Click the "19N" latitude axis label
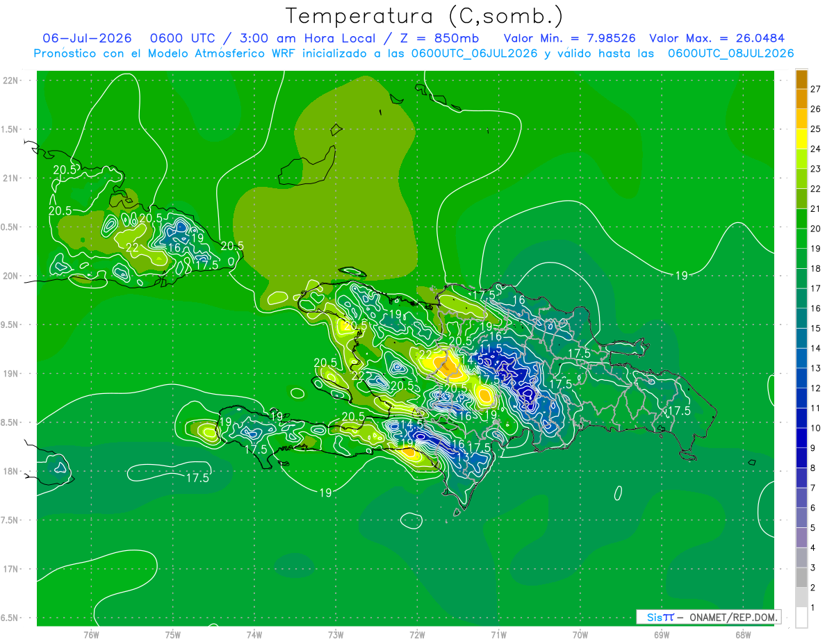This screenshot has width=834, height=644. click(x=10, y=374)
